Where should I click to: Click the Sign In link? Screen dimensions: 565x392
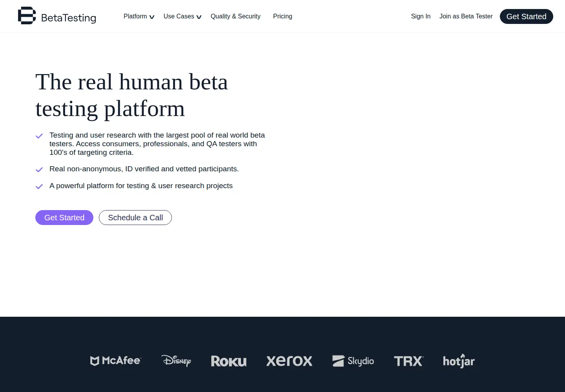click(421, 16)
